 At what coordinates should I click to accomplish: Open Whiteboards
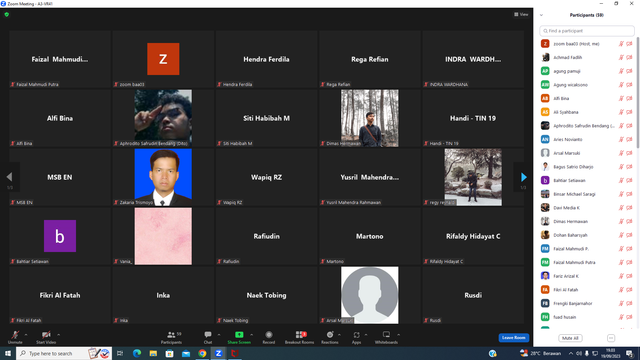point(386,337)
